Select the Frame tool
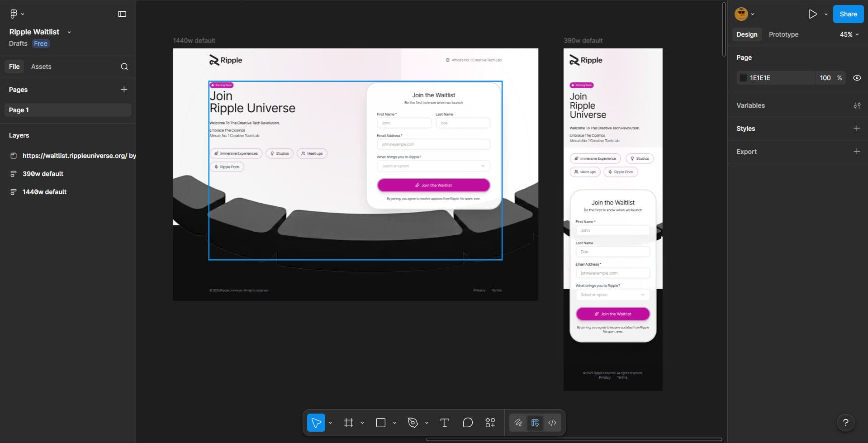868x443 pixels. click(x=349, y=423)
